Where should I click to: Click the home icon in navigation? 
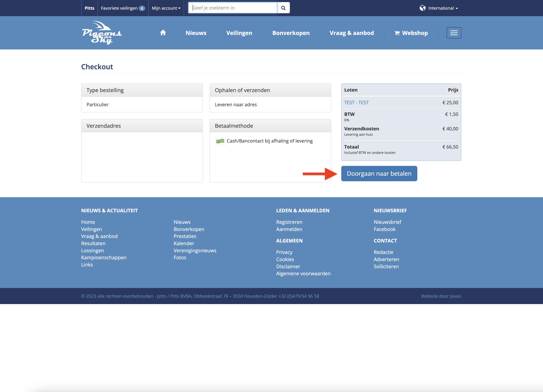point(163,33)
